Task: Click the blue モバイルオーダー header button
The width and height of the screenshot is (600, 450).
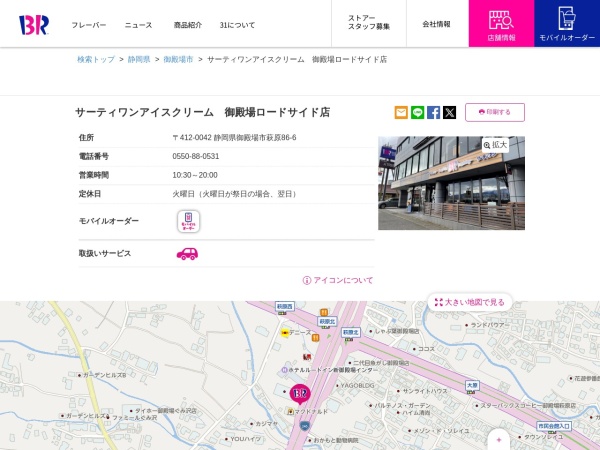Action: tap(567, 24)
